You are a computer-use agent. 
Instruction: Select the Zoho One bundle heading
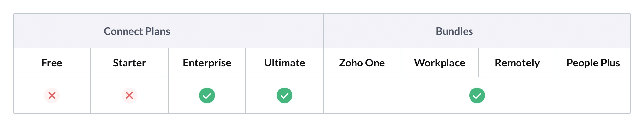point(362,63)
